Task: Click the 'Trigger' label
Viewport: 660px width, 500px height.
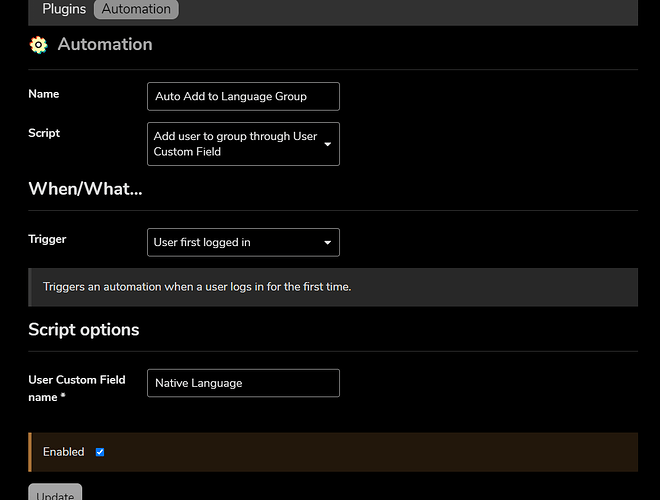Action: click(x=47, y=239)
